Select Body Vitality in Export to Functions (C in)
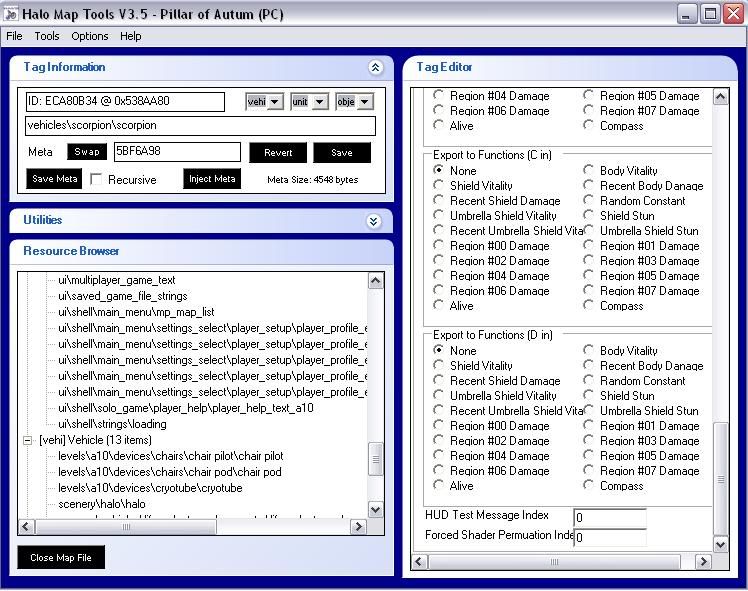The width and height of the screenshot is (748, 591). (588, 170)
